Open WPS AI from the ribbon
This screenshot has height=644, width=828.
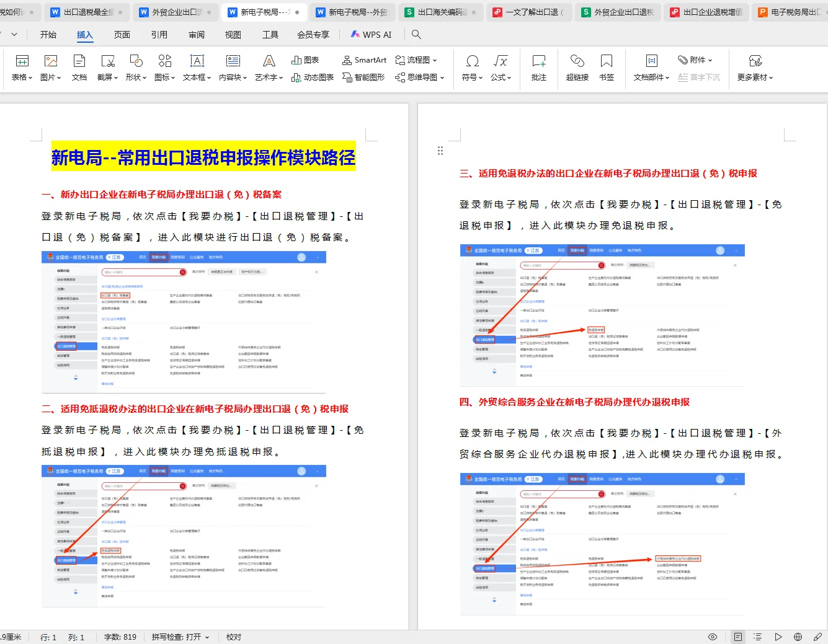[x=370, y=35]
